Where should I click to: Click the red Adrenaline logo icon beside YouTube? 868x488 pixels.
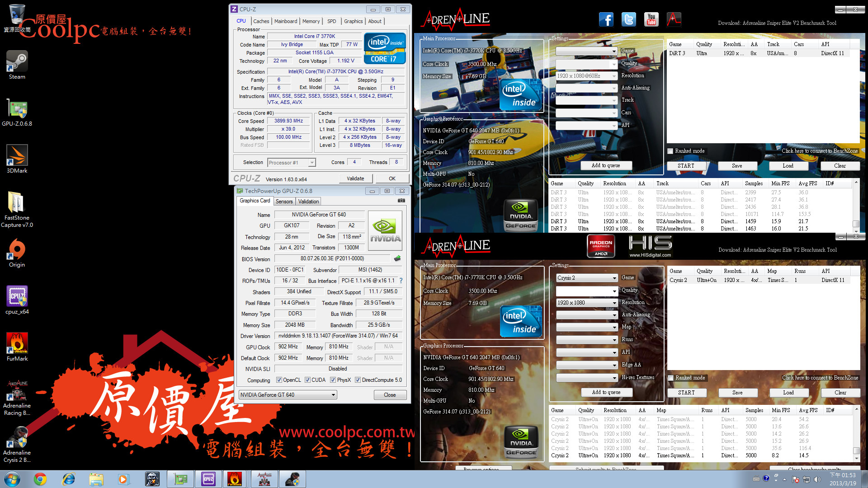click(674, 19)
